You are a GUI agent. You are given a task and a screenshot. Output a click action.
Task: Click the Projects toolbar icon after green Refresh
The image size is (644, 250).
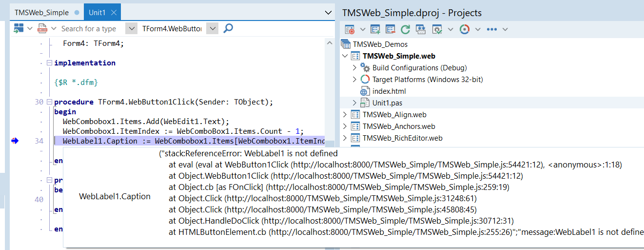[x=421, y=29]
